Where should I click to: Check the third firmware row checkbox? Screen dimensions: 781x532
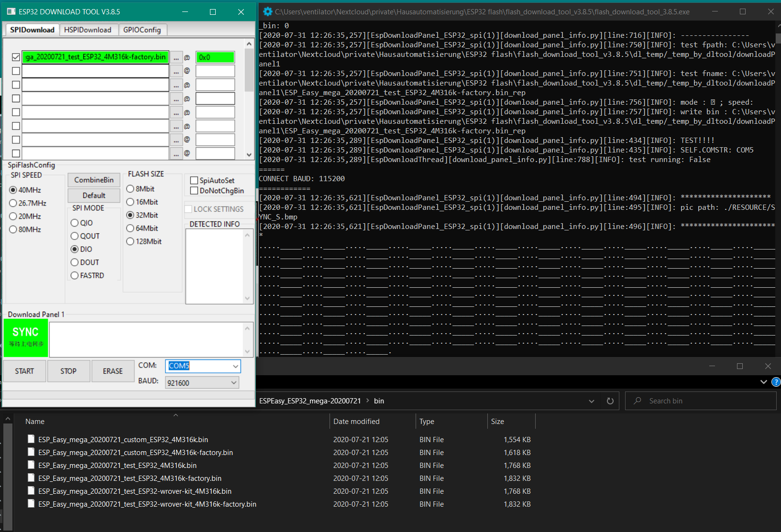[x=16, y=85]
